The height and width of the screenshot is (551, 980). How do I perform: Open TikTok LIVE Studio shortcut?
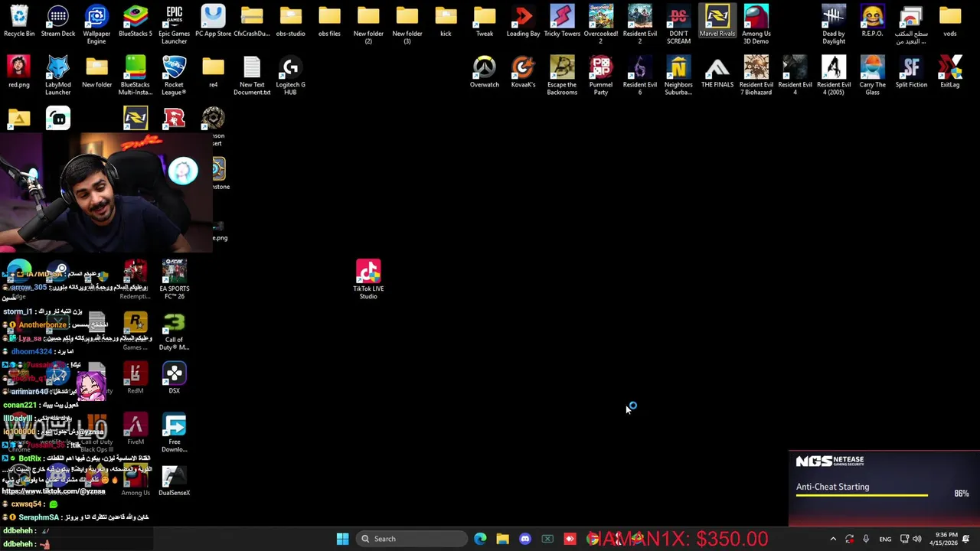click(368, 279)
